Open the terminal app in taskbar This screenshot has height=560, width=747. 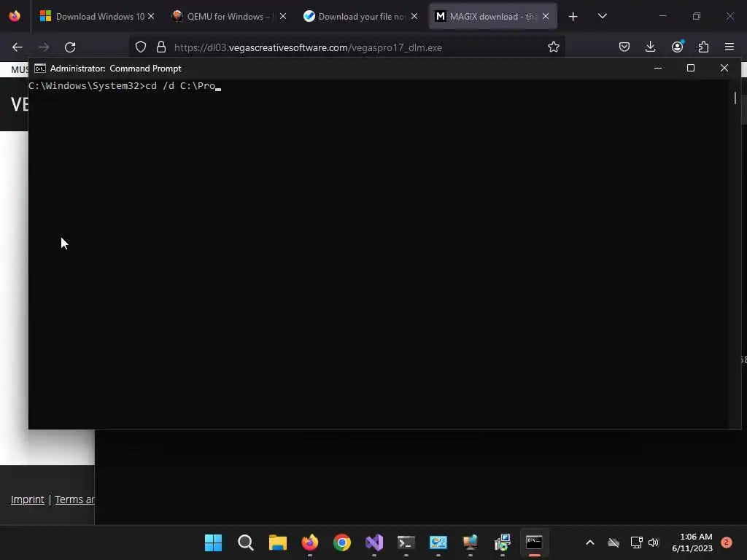click(x=406, y=542)
